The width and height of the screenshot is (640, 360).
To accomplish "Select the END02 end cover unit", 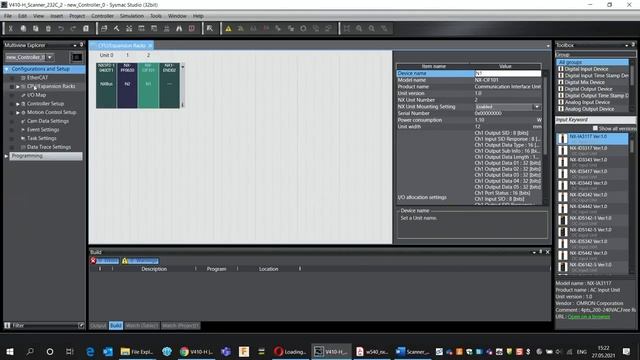I will [169, 85].
